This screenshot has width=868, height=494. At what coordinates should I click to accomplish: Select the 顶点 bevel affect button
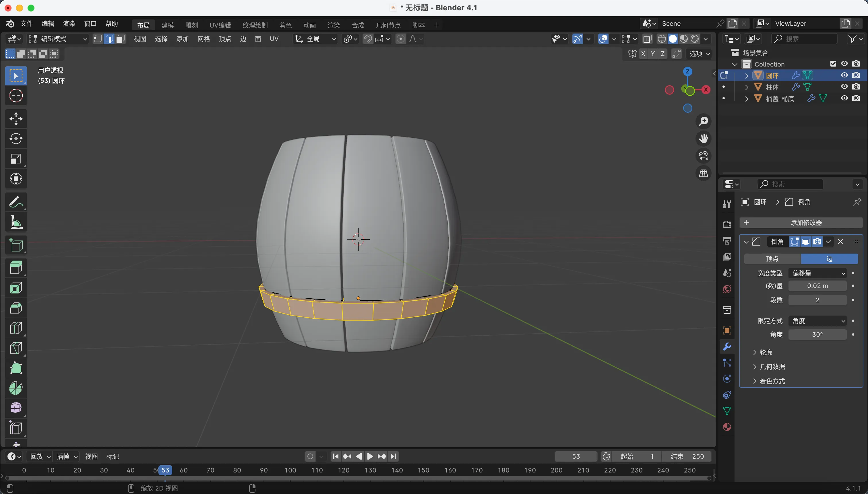coord(772,259)
